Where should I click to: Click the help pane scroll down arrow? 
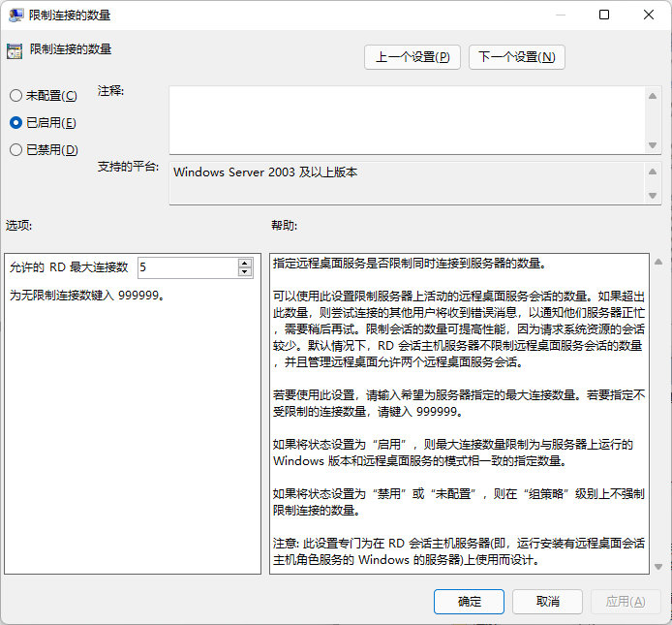(658, 567)
